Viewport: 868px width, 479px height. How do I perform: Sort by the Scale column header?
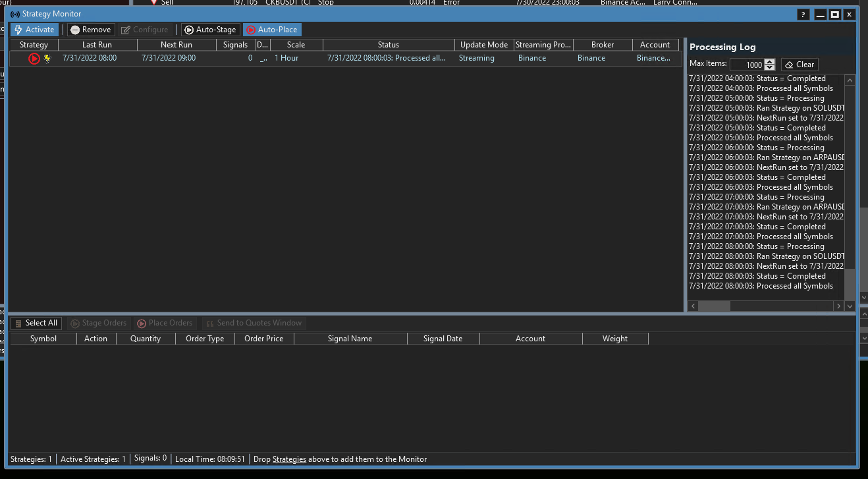point(296,45)
